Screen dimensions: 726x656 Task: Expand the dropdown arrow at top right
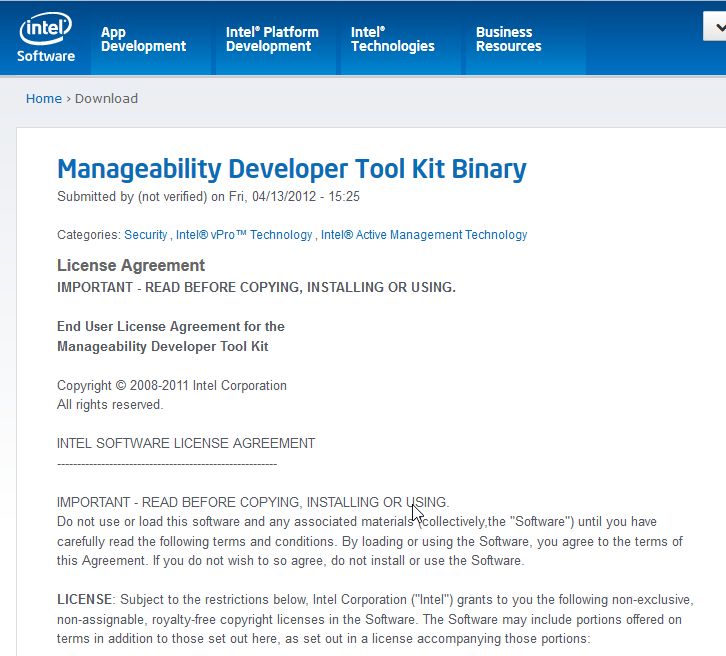717,27
